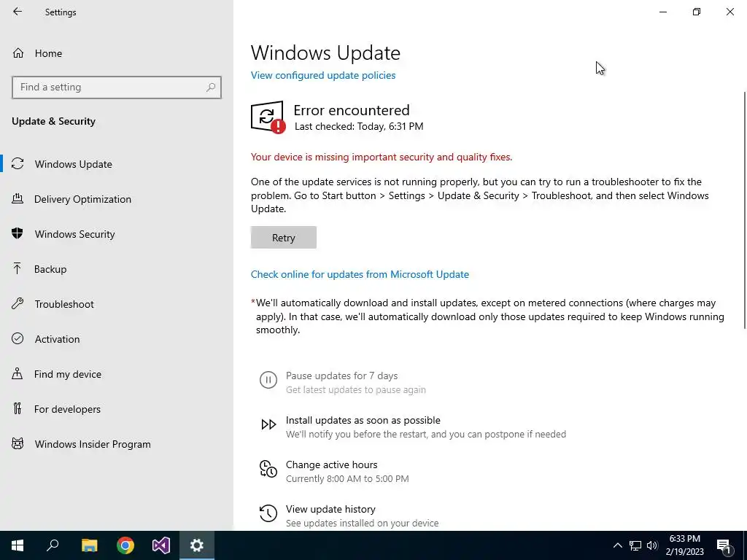747x560 pixels.
Task: Show hidden tray icons chevron
Action: pyautogui.click(x=617, y=545)
